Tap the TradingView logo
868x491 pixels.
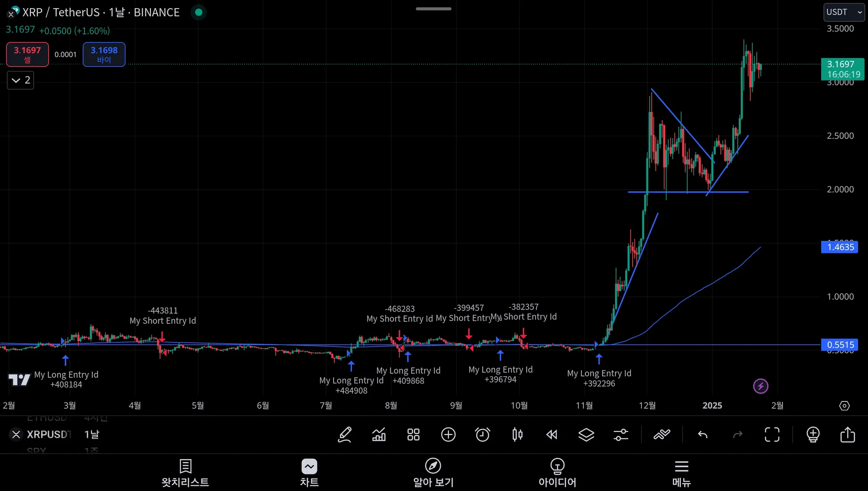pyautogui.click(x=20, y=380)
